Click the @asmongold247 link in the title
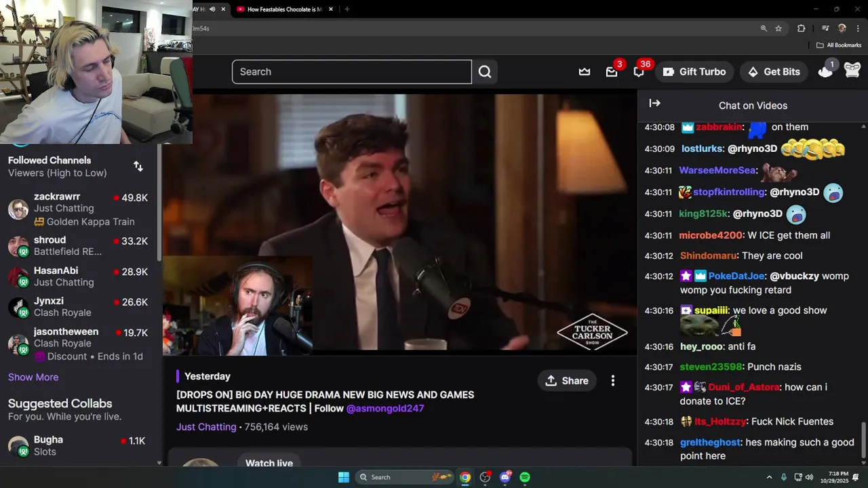 tap(385, 409)
